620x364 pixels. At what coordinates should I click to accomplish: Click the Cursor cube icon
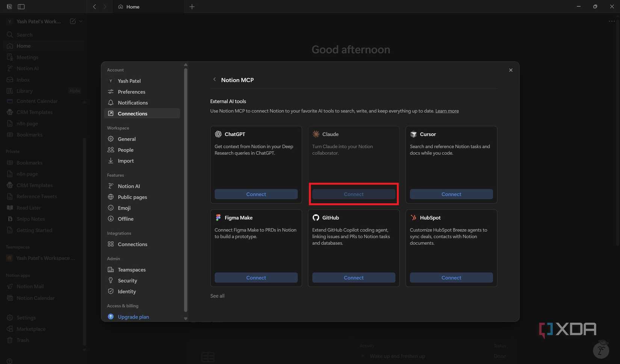click(413, 134)
